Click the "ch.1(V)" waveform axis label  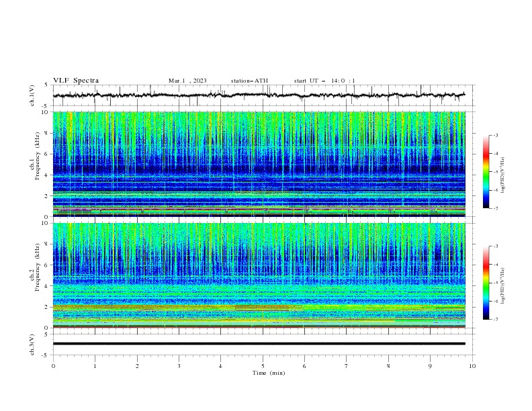coord(32,95)
